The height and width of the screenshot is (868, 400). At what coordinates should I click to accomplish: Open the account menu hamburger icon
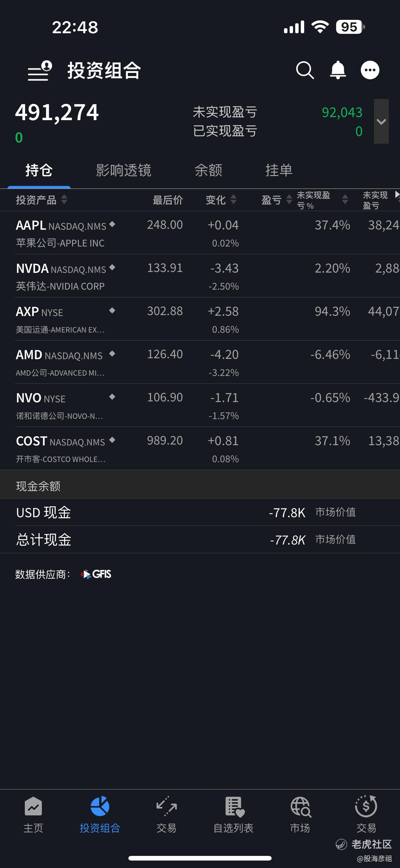pyautogui.click(x=40, y=71)
